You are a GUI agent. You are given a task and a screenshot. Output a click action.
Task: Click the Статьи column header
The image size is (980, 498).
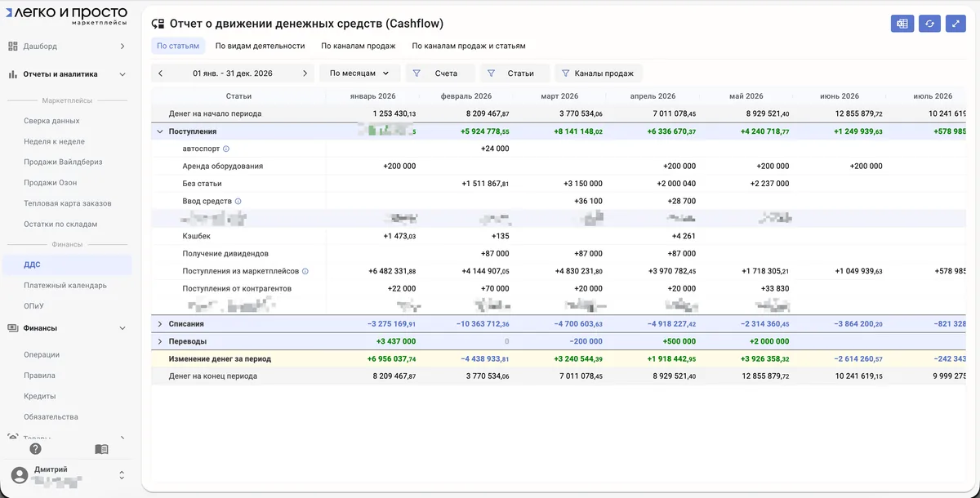click(238, 96)
